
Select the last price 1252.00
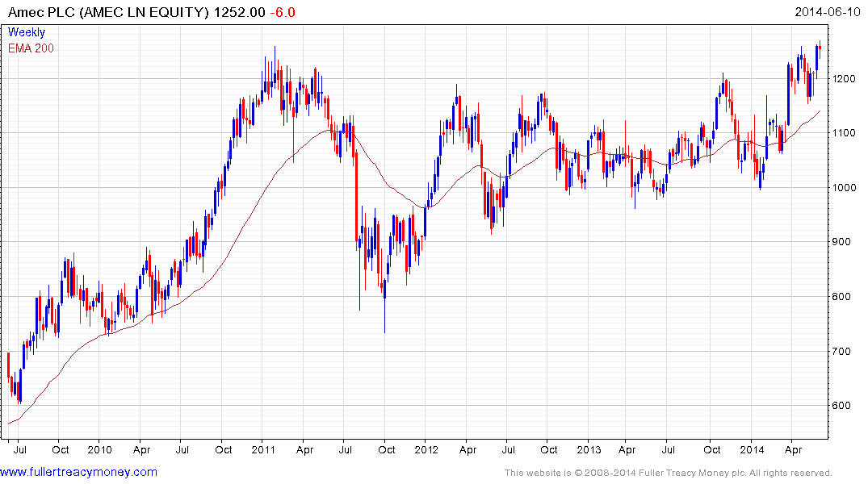[240, 12]
